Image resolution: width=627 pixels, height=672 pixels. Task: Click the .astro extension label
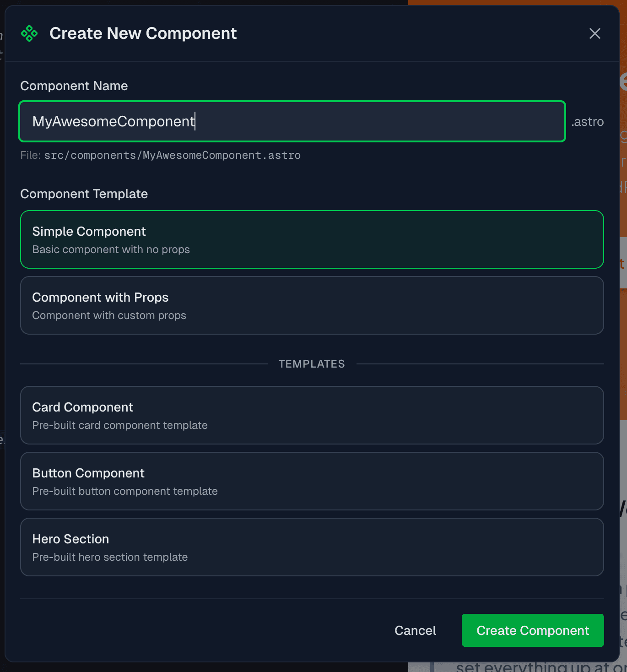(x=587, y=121)
